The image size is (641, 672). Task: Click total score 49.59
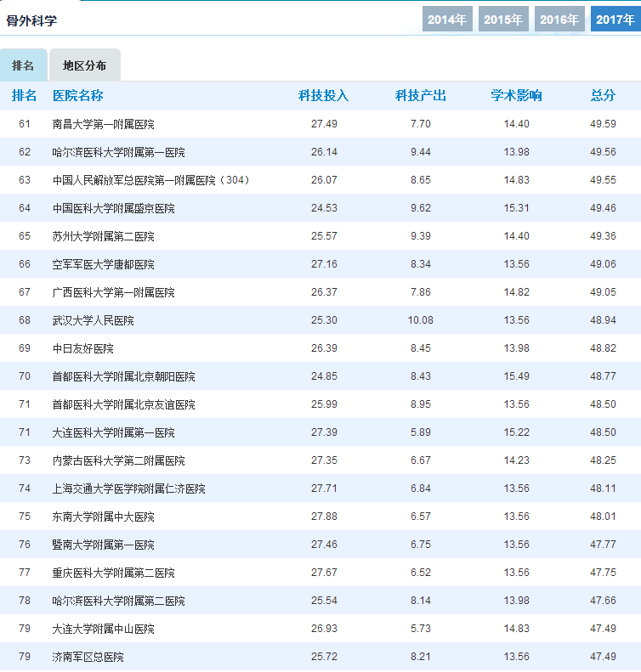603,124
